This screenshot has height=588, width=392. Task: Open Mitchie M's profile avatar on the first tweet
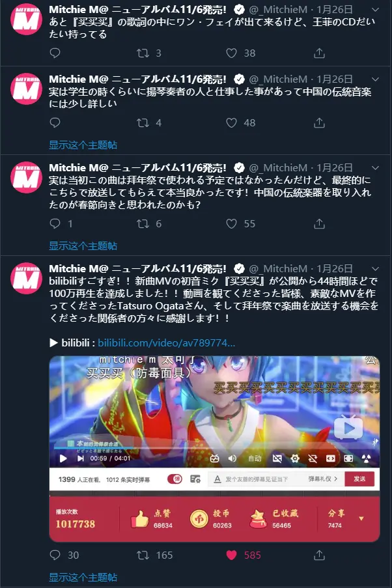[x=26, y=19]
